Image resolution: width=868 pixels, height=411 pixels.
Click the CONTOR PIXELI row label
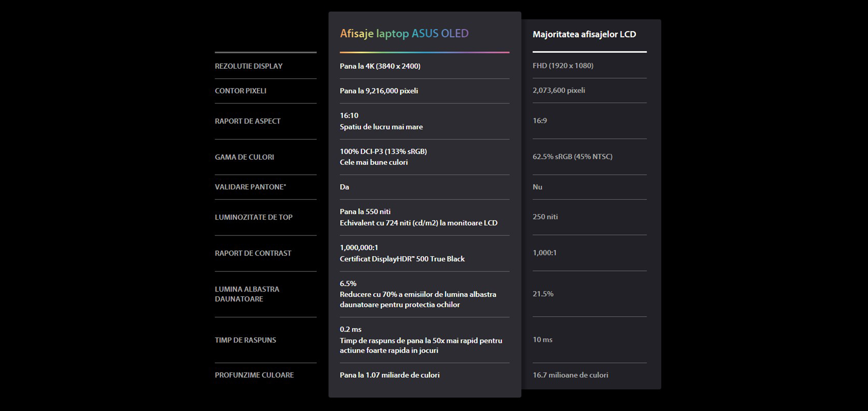241,91
